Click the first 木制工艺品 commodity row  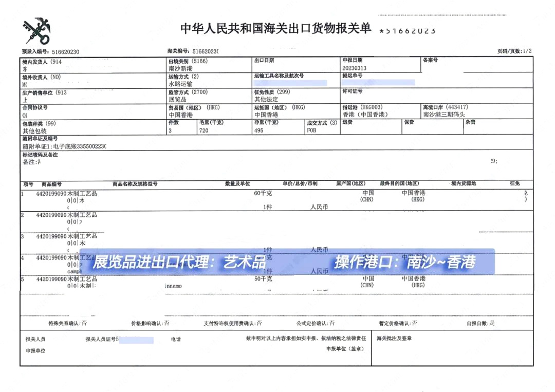[82, 195]
